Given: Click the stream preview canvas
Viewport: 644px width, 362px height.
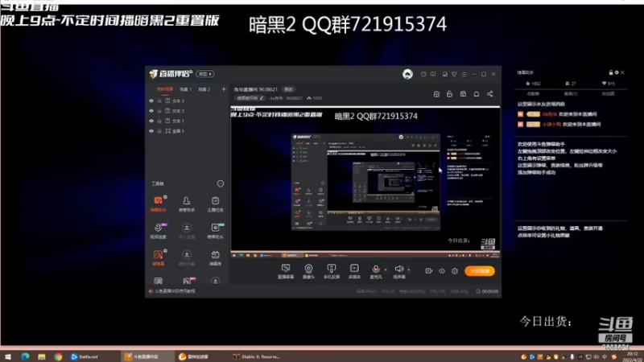Looking at the screenshot, I should pyautogui.click(x=365, y=183).
